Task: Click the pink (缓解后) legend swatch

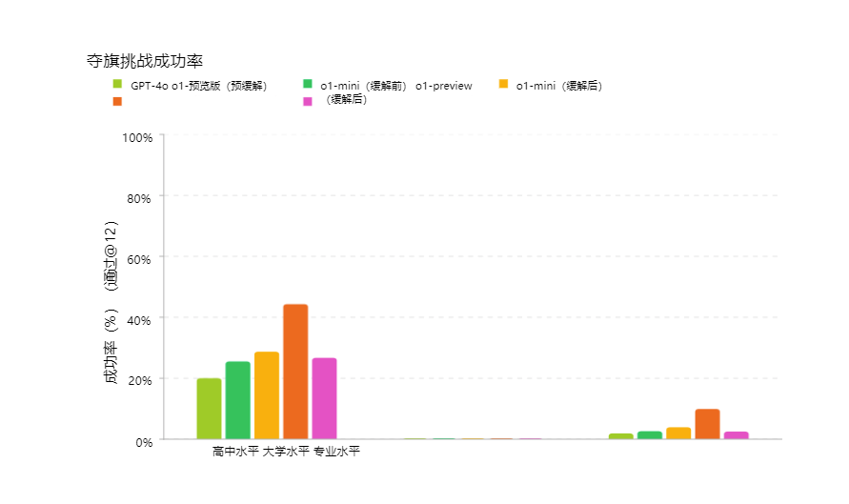Action: coord(308,101)
